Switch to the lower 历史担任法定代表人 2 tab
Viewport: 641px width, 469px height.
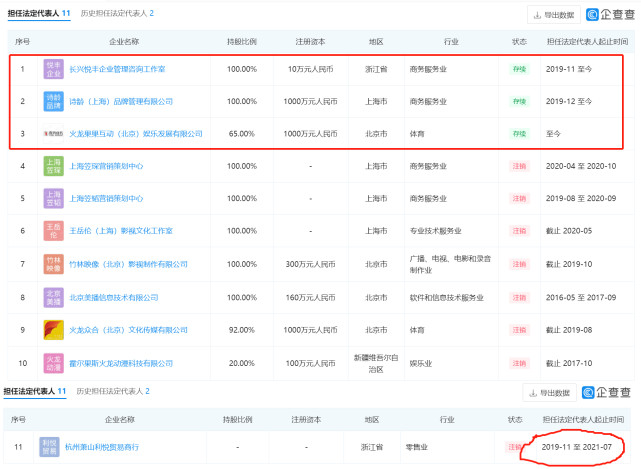(x=113, y=391)
